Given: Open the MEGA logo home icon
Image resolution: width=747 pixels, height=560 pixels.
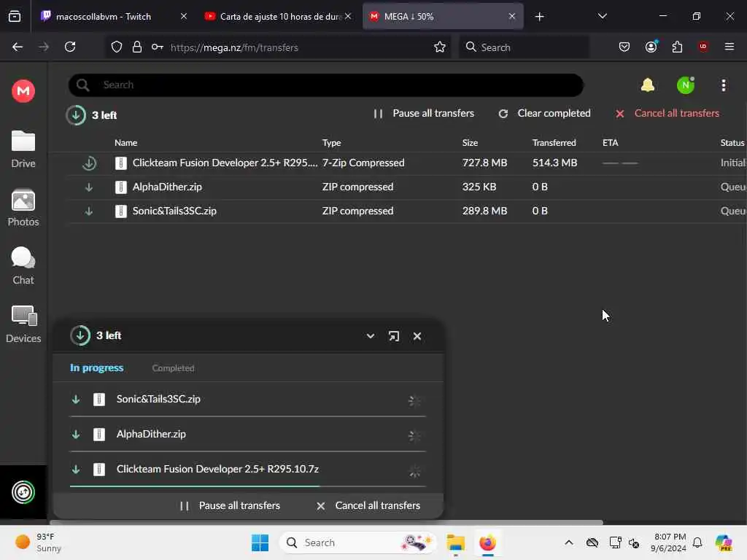Looking at the screenshot, I should pyautogui.click(x=23, y=90).
